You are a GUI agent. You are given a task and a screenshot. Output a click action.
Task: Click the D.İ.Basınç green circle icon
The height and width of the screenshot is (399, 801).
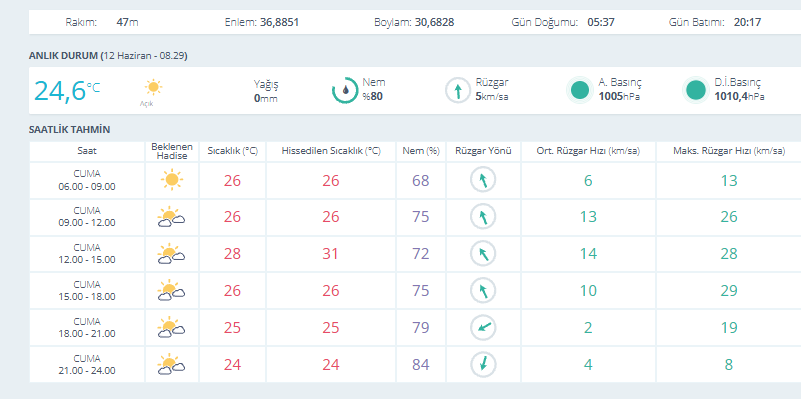click(695, 90)
